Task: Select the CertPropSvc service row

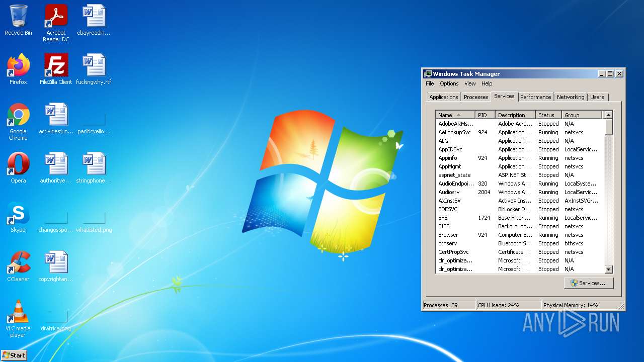Action: tap(520, 252)
